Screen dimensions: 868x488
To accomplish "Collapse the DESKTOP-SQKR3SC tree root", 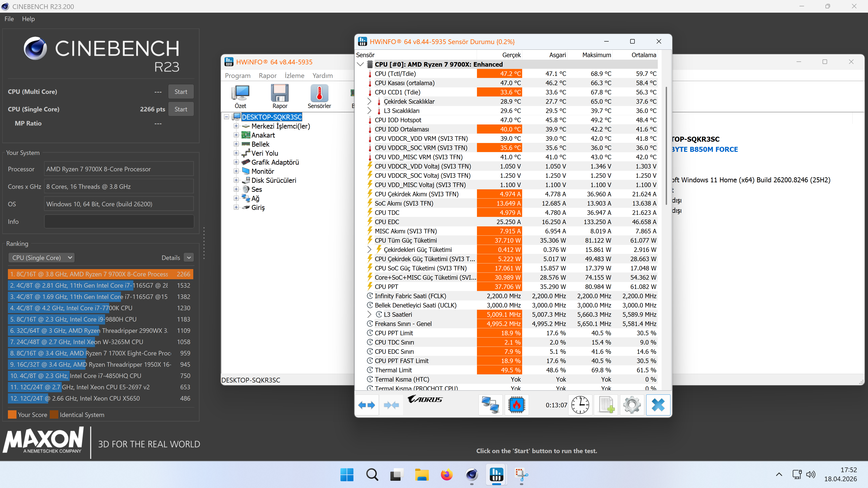I will [x=227, y=117].
